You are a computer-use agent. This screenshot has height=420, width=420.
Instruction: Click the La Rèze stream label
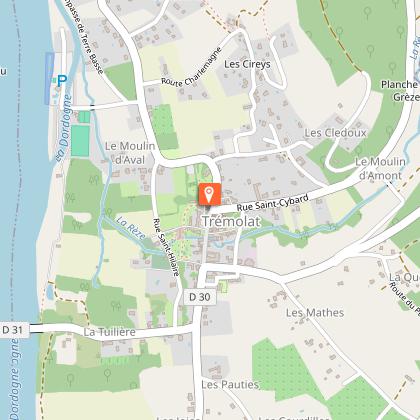[x=131, y=228]
